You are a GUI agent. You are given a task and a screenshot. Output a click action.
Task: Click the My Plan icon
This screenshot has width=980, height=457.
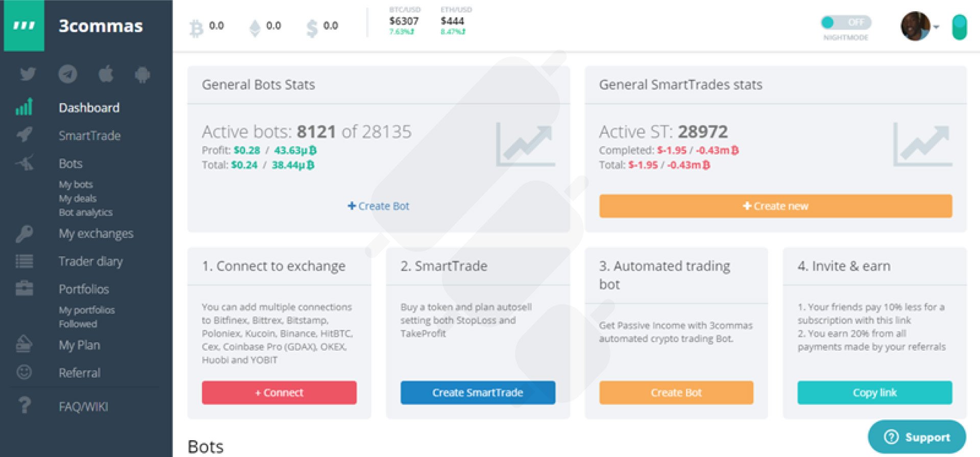click(24, 344)
